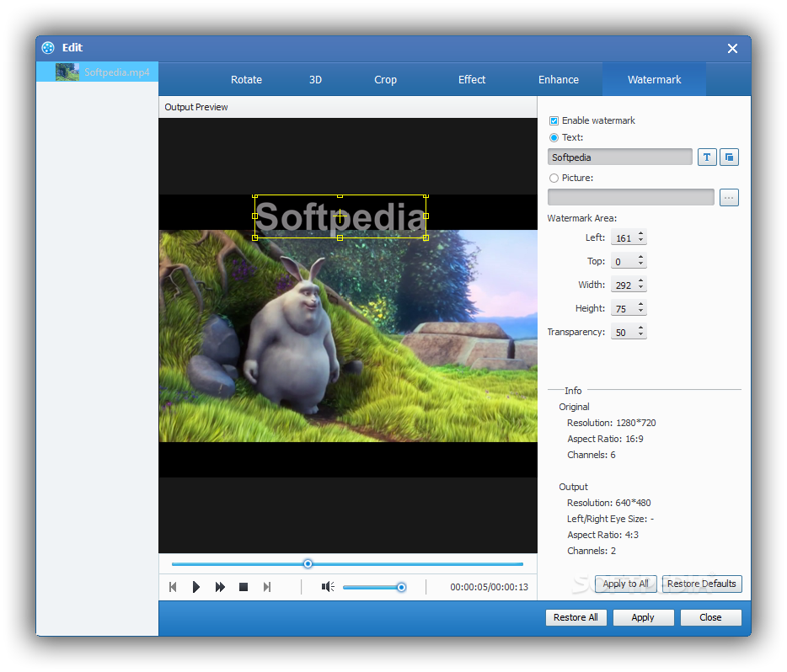
Task: Select the Softpedia.mp4 thumbnail in file list
Action: pyautogui.click(x=67, y=72)
